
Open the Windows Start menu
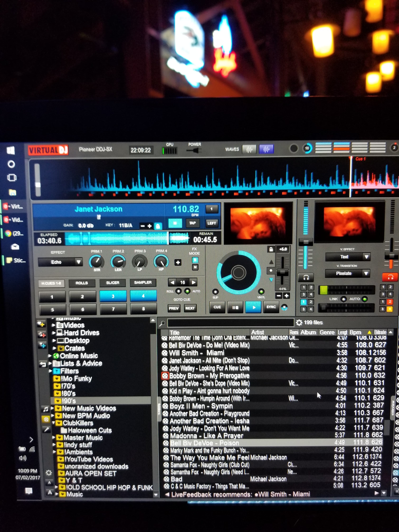pos(11,150)
